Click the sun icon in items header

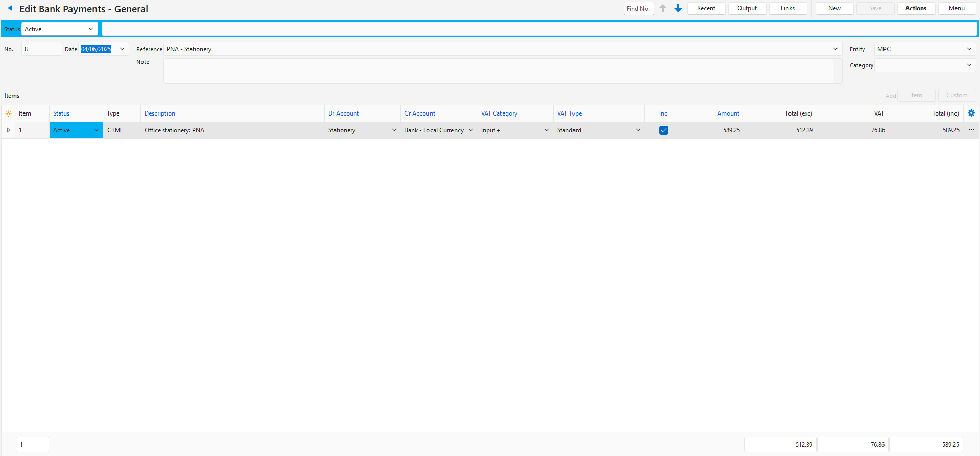pos(8,113)
